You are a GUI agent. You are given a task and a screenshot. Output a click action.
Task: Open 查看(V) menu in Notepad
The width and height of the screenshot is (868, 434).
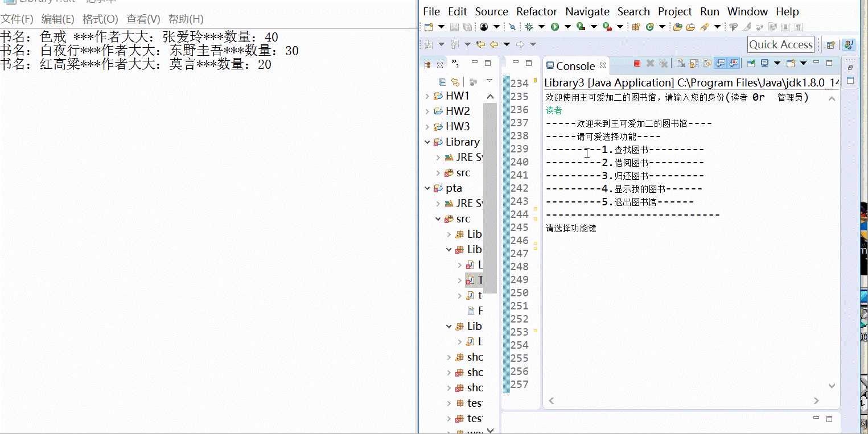coord(143,19)
